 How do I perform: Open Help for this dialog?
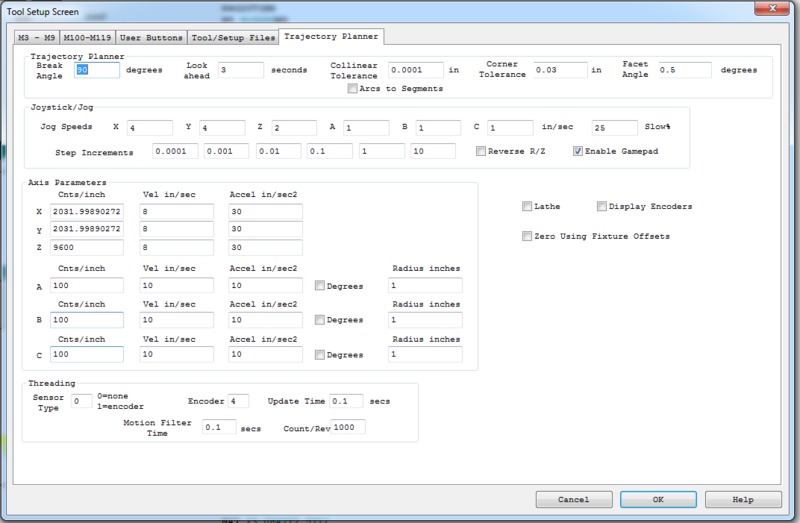(x=742, y=498)
